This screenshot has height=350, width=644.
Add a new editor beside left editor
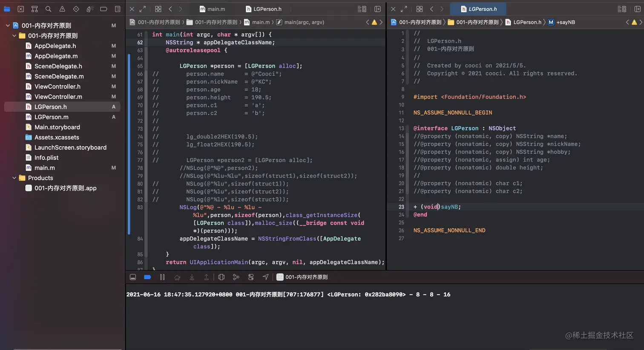coord(377,9)
